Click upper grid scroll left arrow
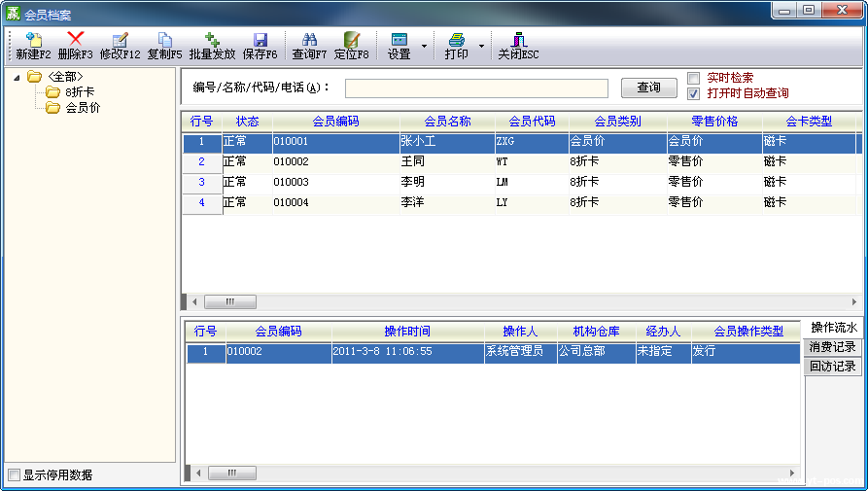Screen dimensions: 868x491 click(194, 302)
